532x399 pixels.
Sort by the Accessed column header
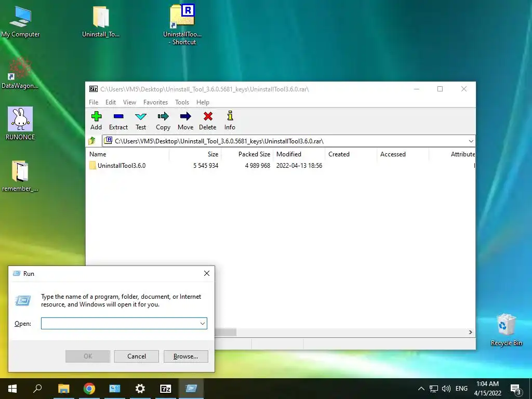(x=403, y=154)
